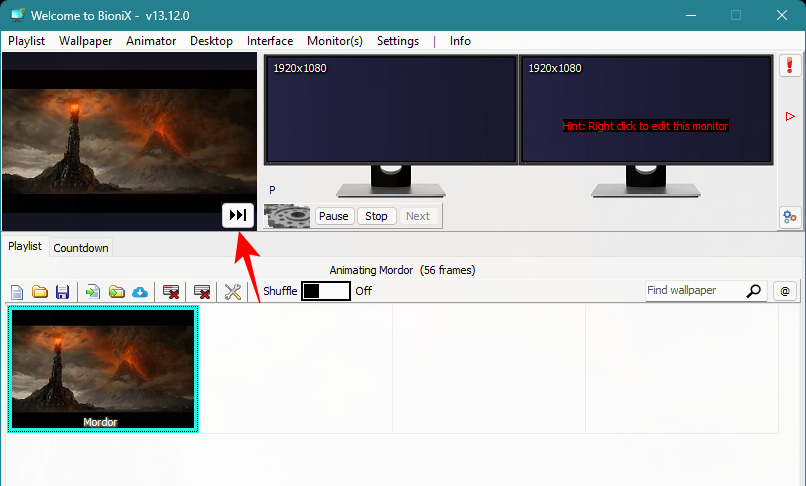Viewport: 806px width, 486px height.
Task: Open the Playlist menu in the menu bar
Action: coord(26,41)
